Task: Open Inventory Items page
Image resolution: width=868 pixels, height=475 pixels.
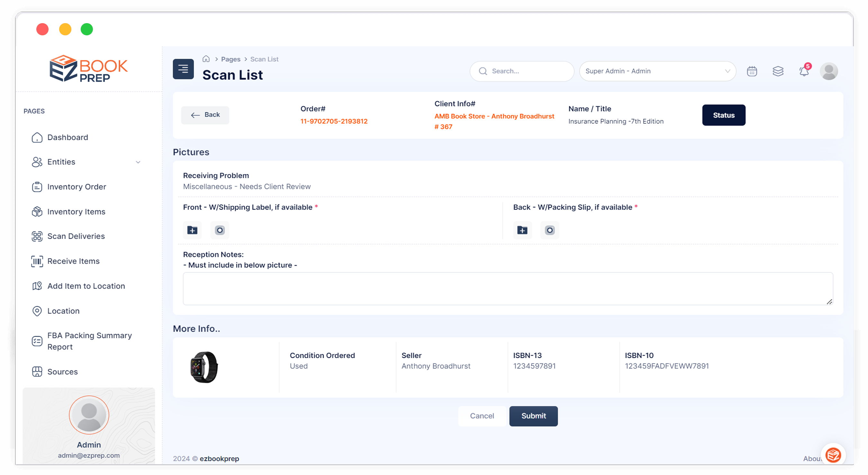Action: 76,212
